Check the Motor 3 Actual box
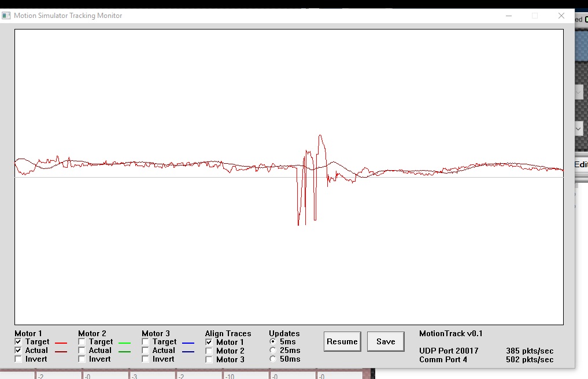 coord(146,351)
